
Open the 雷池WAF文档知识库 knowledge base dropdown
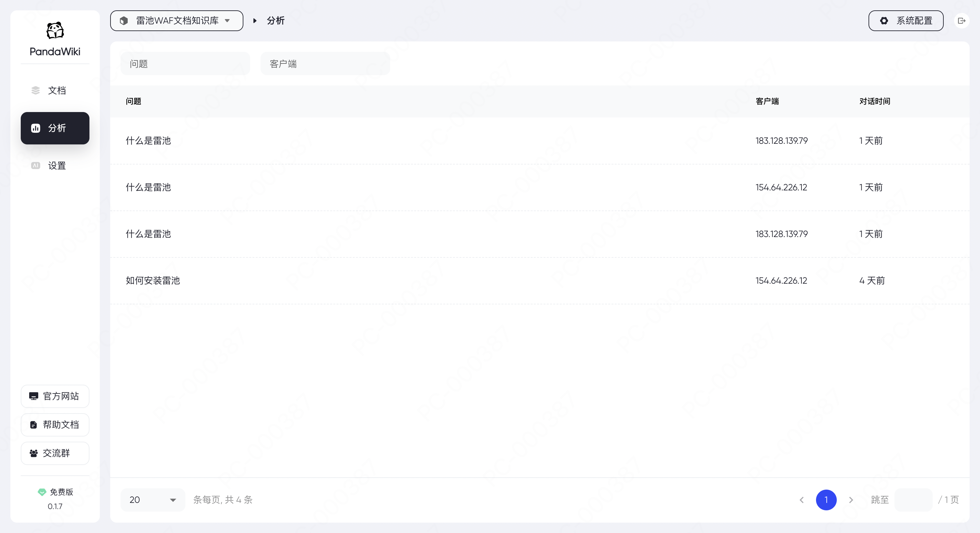click(177, 21)
